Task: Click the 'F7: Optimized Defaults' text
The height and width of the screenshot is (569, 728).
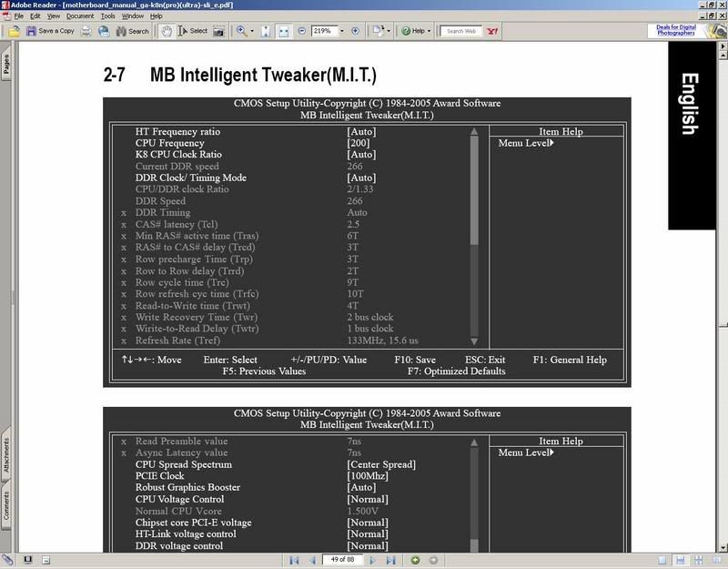Action: tap(457, 371)
